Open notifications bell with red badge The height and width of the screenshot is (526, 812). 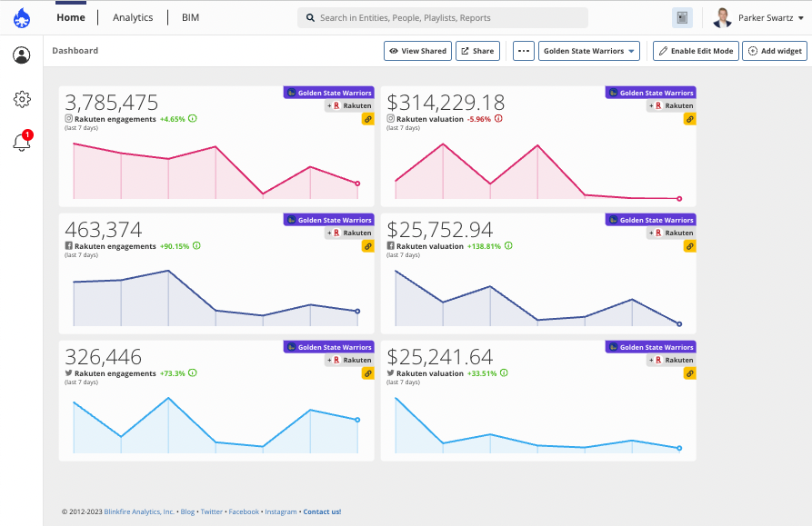coord(22,141)
